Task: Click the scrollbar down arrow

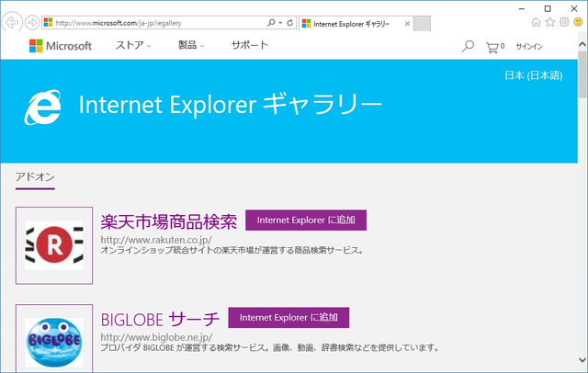Action: coord(582,360)
